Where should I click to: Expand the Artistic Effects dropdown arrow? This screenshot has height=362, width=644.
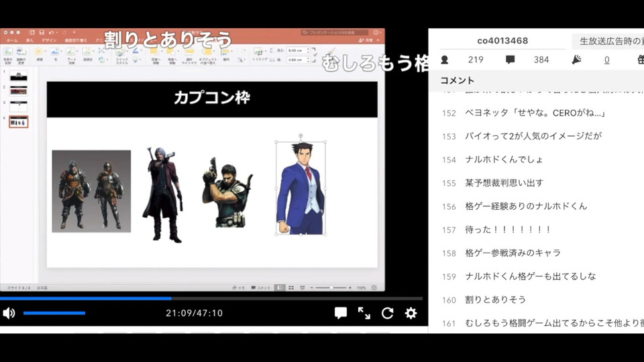[77, 52]
